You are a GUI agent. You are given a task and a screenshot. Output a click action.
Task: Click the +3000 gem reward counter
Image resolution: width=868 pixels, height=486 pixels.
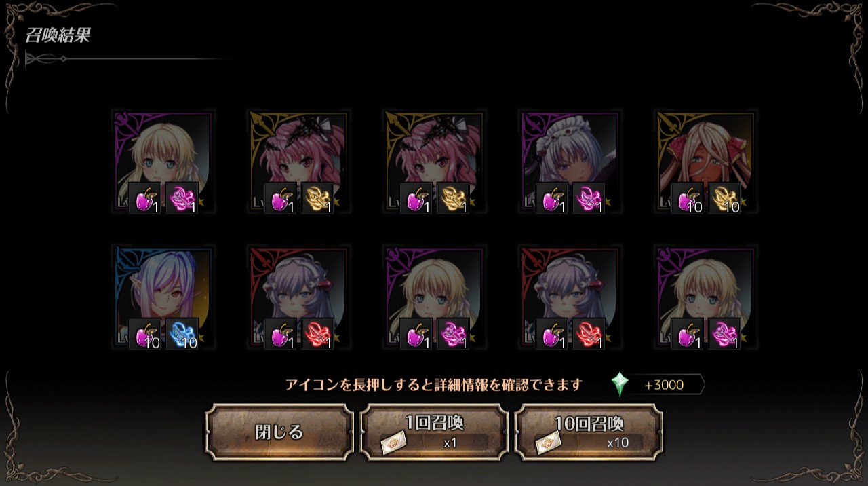coord(664,385)
